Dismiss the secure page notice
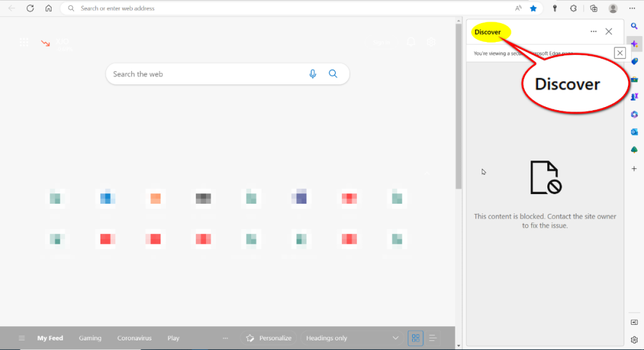 tap(620, 53)
